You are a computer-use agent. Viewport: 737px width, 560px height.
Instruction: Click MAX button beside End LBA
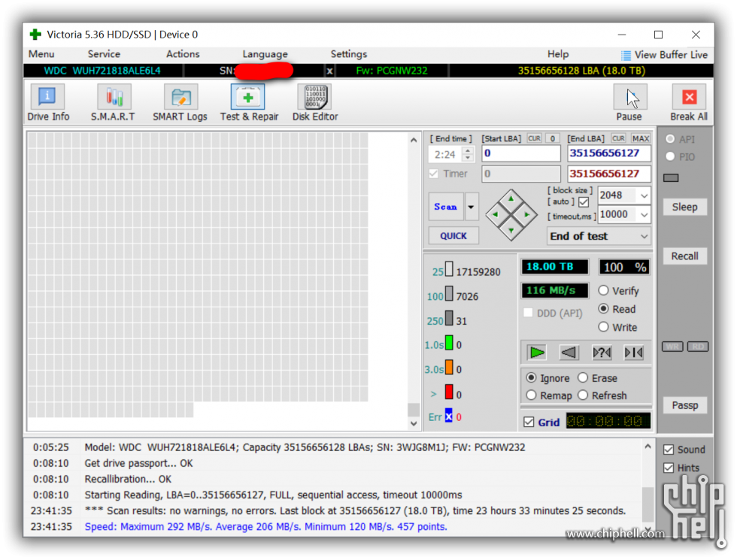[x=641, y=138]
